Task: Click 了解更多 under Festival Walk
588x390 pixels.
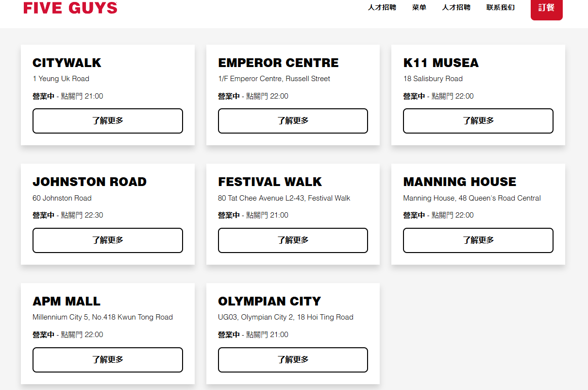Action: (293, 240)
